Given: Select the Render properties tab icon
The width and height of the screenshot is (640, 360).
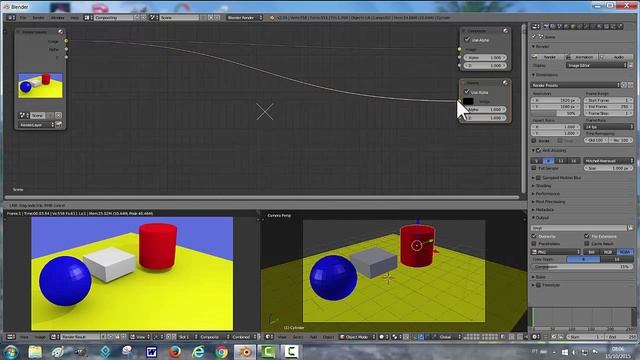Looking at the screenshot, I should coord(547,26).
